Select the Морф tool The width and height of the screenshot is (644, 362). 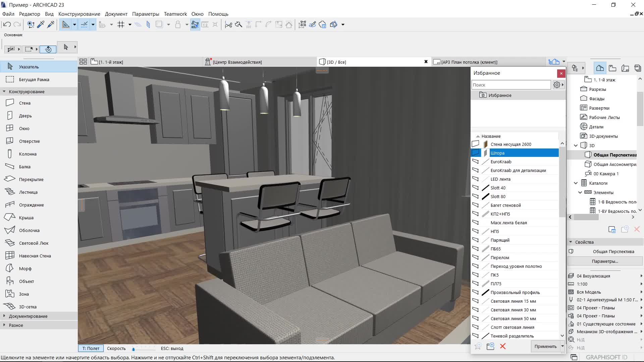tap(25, 268)
